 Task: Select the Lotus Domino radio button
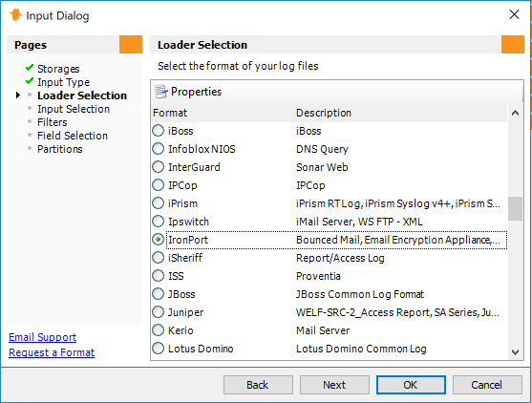pos(159,349)
